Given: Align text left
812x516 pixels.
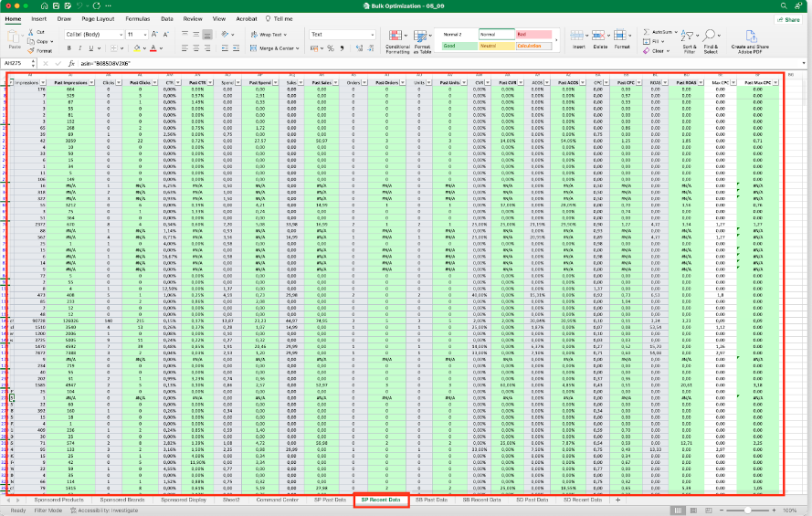Looking at the screenshot, I should 185,48.
